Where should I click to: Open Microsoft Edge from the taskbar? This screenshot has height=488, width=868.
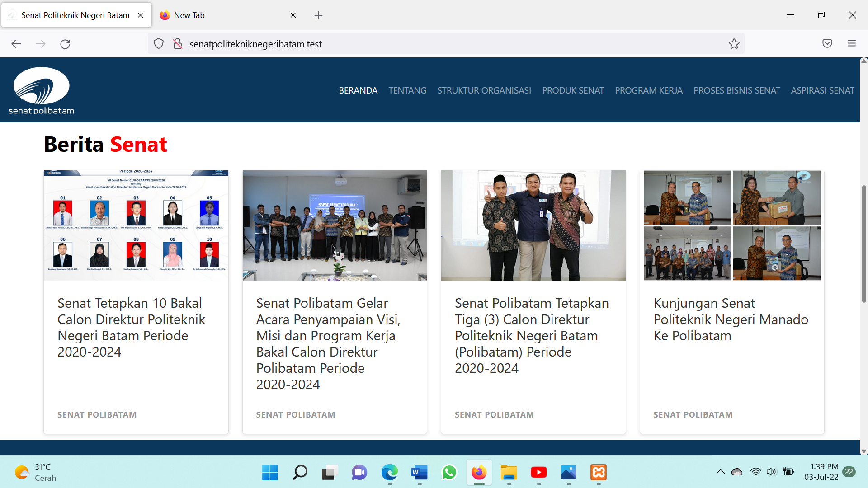[389, 473]
